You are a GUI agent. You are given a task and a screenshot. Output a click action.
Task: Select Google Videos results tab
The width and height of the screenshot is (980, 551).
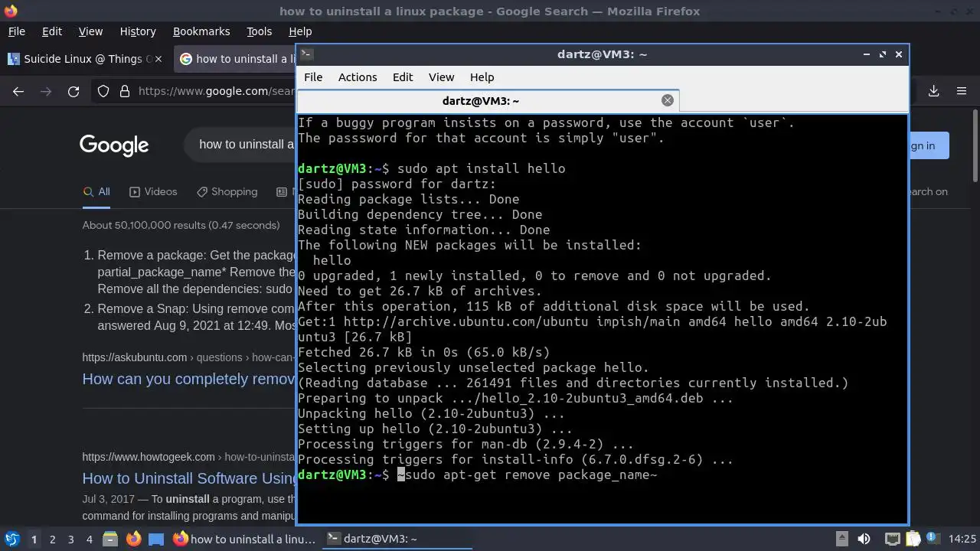tap(153, 192)
